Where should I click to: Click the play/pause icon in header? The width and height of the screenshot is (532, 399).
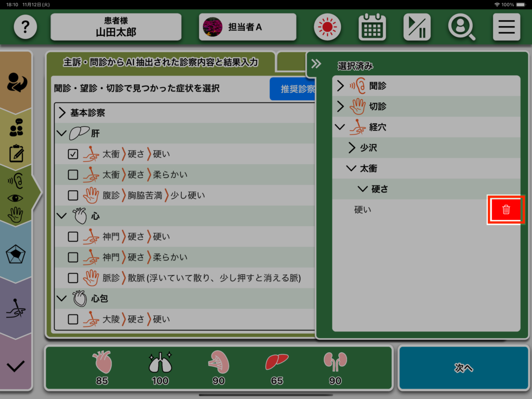(x=417, y=27)
